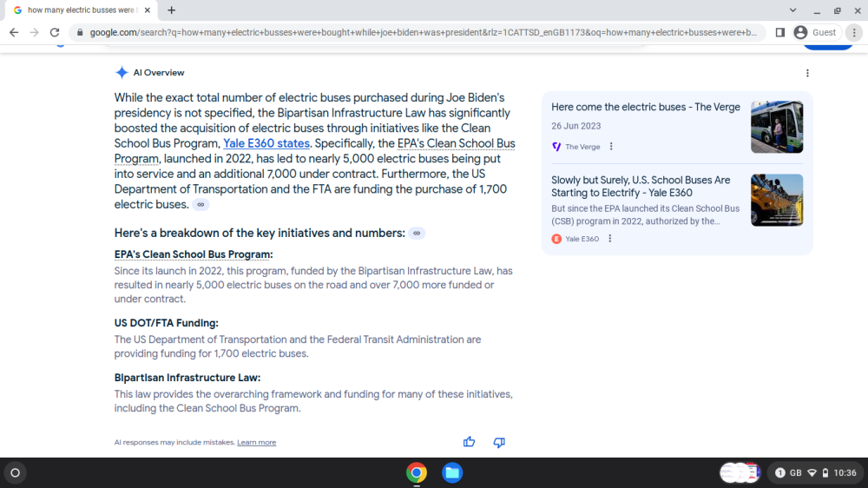Click The Verge logo icon

click(x=556, y=146)
